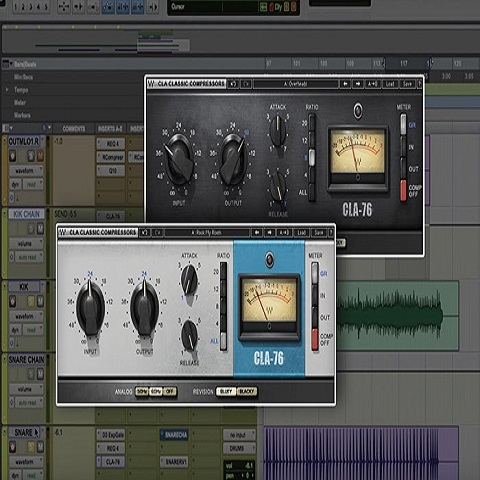Select BLACKY revision
The image size is (480, 480).
pos(247,391)
